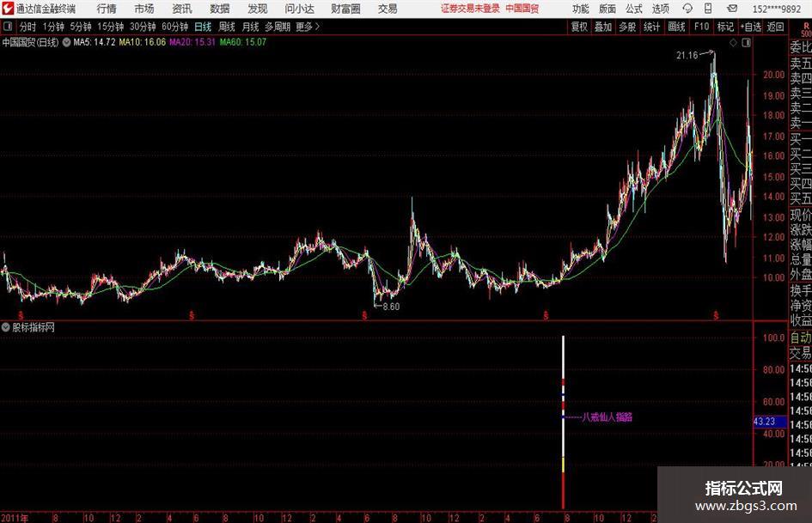Switch to 1分钟 period tab

(x=53, y=27)
